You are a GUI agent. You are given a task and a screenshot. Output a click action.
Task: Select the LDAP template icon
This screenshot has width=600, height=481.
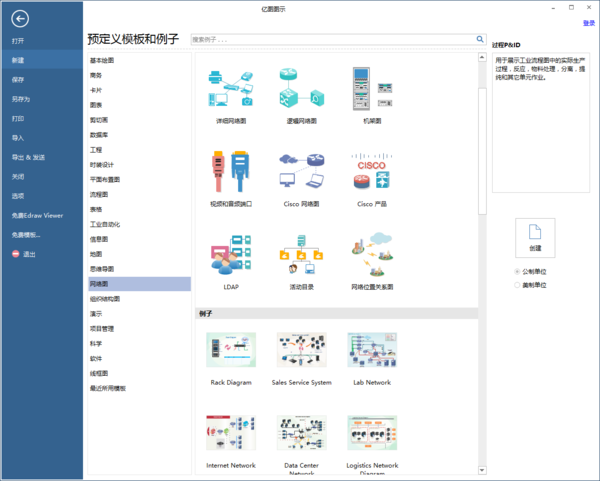[x=231, y=254]
